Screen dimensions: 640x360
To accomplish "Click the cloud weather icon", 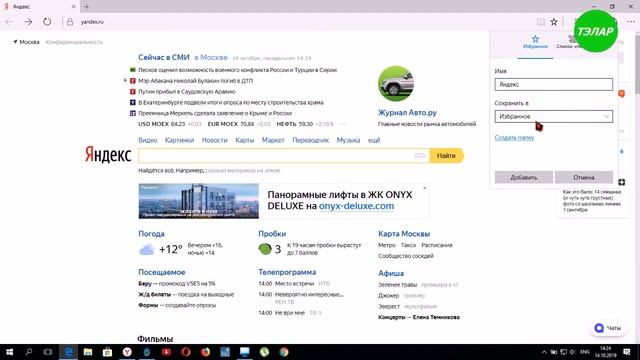I will coord(147,249).
